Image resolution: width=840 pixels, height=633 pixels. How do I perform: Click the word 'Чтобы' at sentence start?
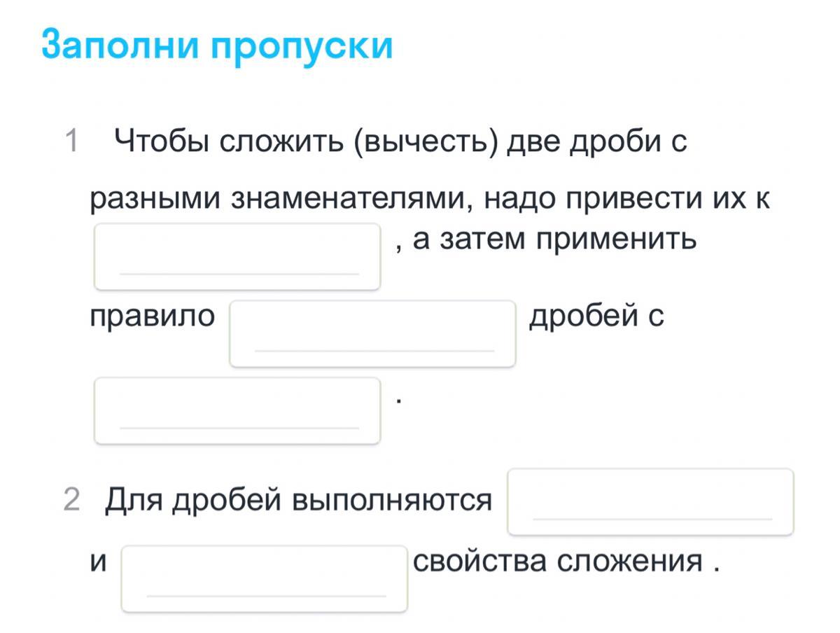162,142
